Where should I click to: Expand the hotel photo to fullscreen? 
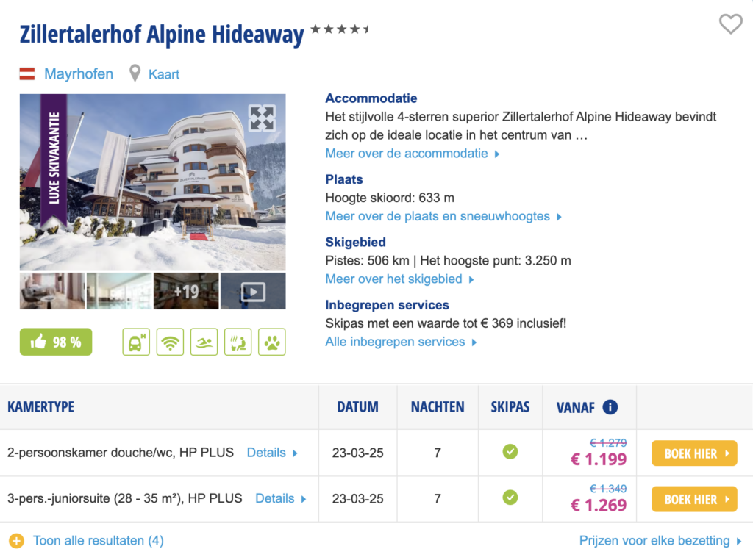[x=262, y=118]
